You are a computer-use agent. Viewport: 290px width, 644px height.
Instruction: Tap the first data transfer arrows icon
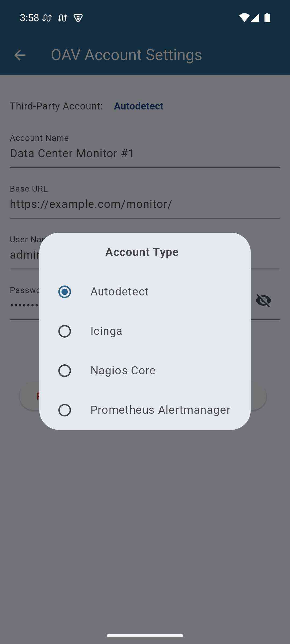tap(47, 18)
